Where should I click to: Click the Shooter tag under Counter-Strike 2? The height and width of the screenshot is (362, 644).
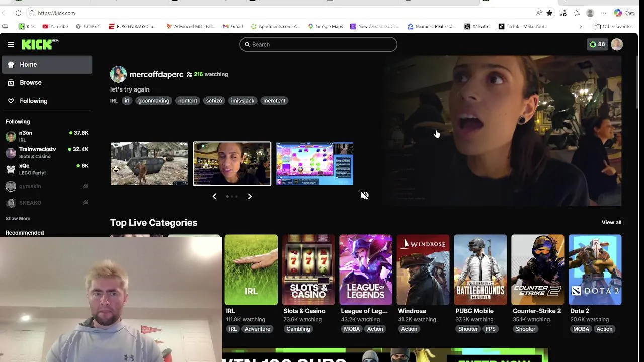click(x=525, y=329)
